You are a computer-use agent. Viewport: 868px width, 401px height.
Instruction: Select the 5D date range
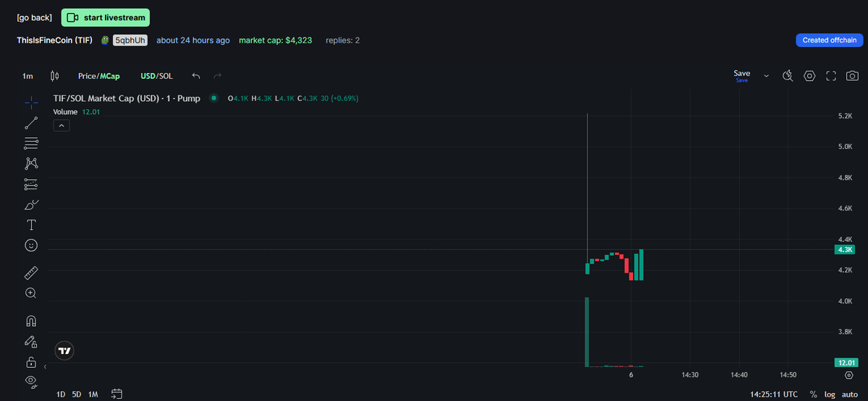click(x=77, y=394)
